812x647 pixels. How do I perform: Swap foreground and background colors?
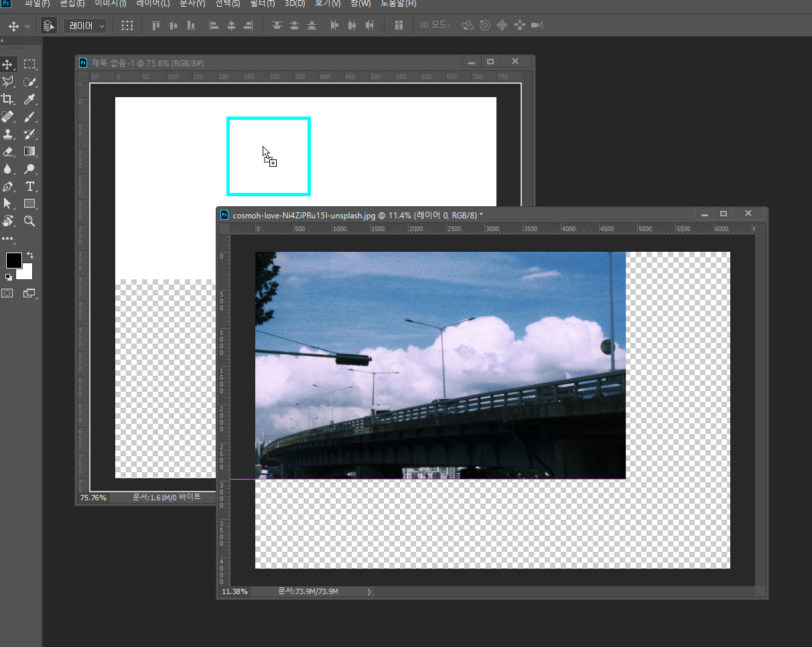(x=30, y=256)
